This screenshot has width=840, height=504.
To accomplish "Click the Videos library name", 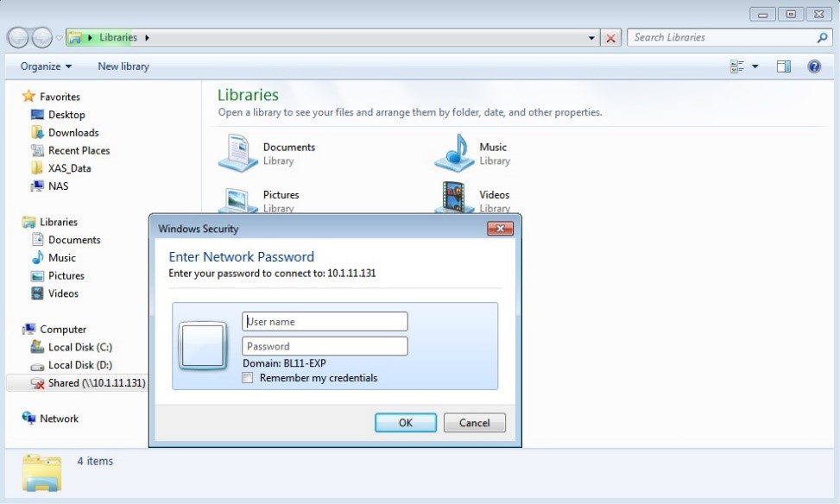I will [x=494, y=194].
